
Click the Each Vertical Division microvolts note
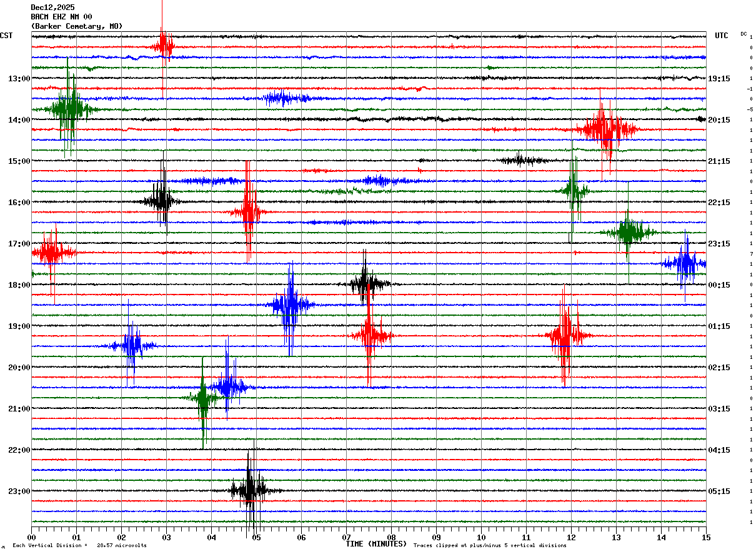(79, 545)
